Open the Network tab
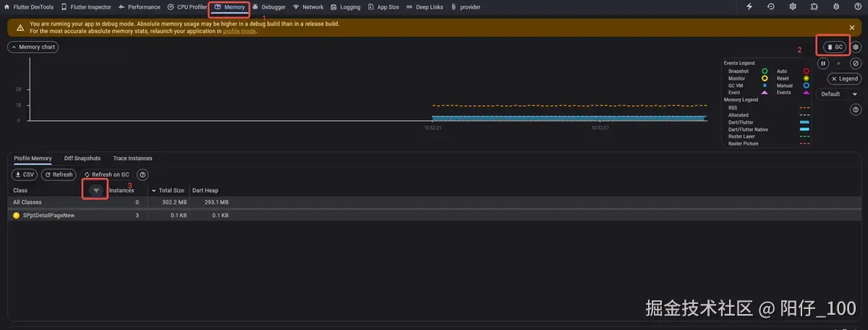Image resolution: width=868 pixels, height=330 pixels. (308, 7)
